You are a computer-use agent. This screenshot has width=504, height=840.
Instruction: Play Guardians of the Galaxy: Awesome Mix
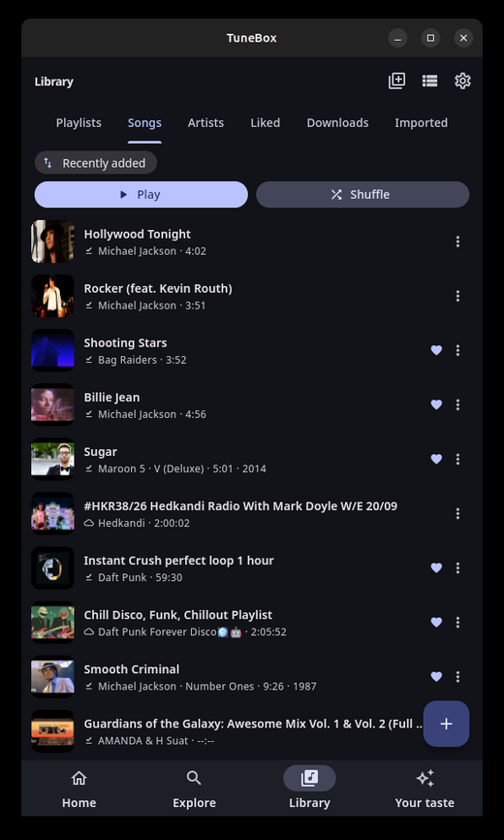(253, 724)
